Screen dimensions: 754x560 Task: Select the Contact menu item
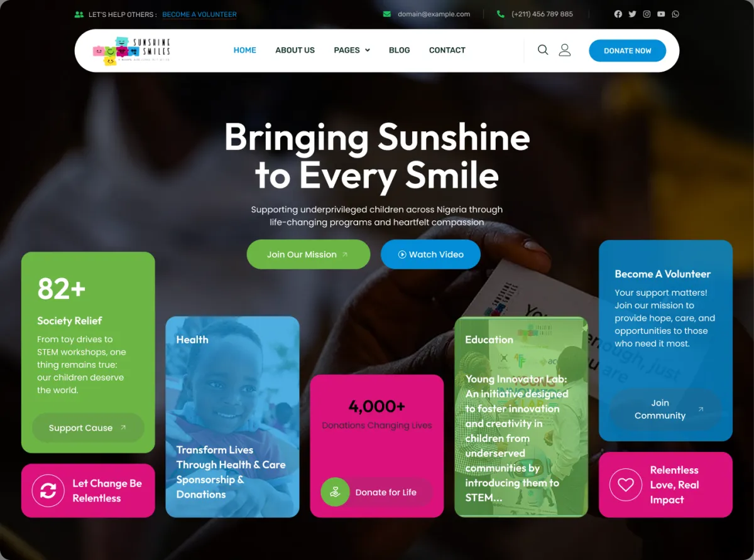[x=447, y=50]
